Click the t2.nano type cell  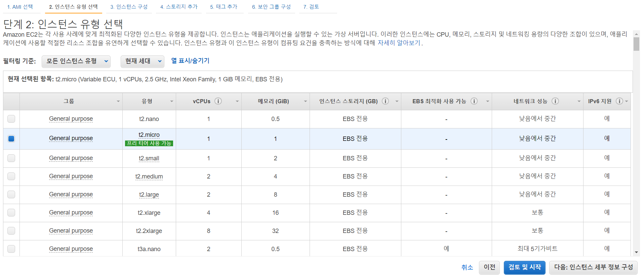149,119
